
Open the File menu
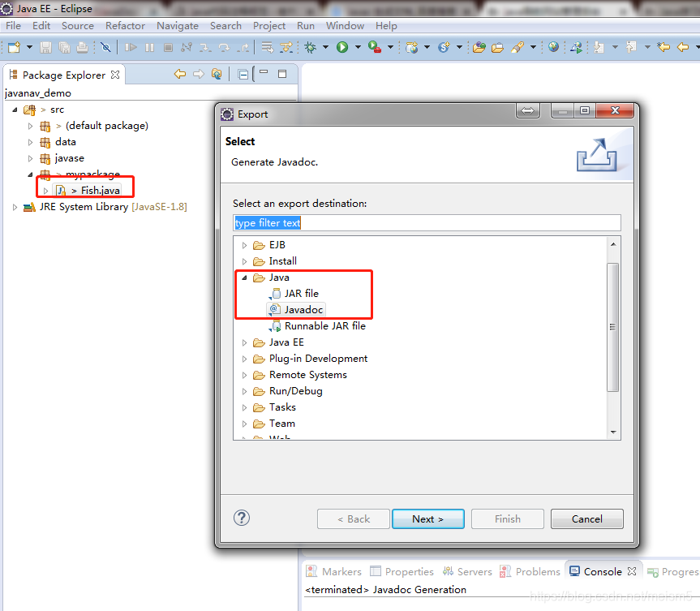(x=13, y=26)
